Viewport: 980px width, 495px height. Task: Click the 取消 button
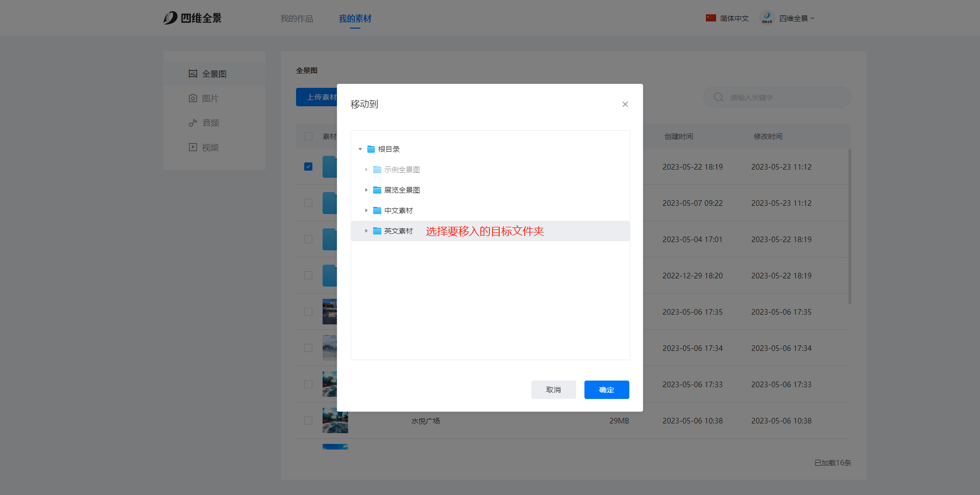click(553, 390)
